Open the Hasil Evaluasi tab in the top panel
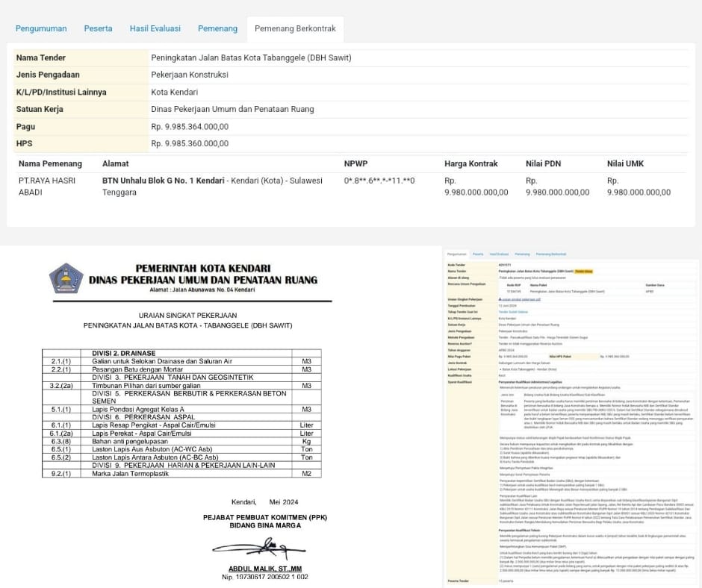Image resolution: width=702 pixels, height=588 pixels. pyautogui.click(x=155, y=28)
